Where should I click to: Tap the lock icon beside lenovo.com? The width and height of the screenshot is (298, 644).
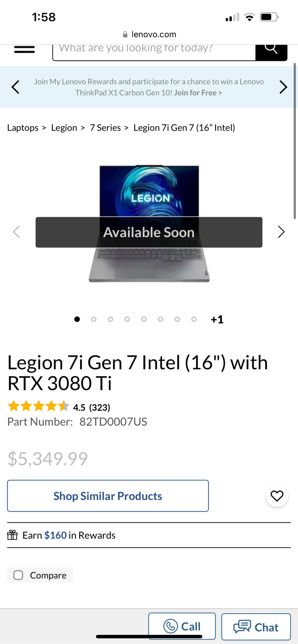pos(125,34)
